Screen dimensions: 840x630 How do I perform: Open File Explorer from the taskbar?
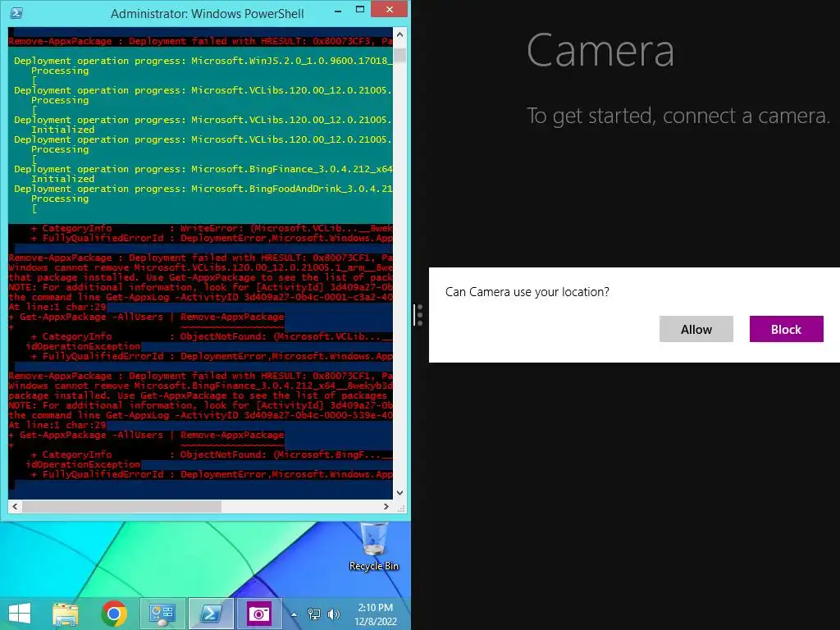[x=66, y=614]
